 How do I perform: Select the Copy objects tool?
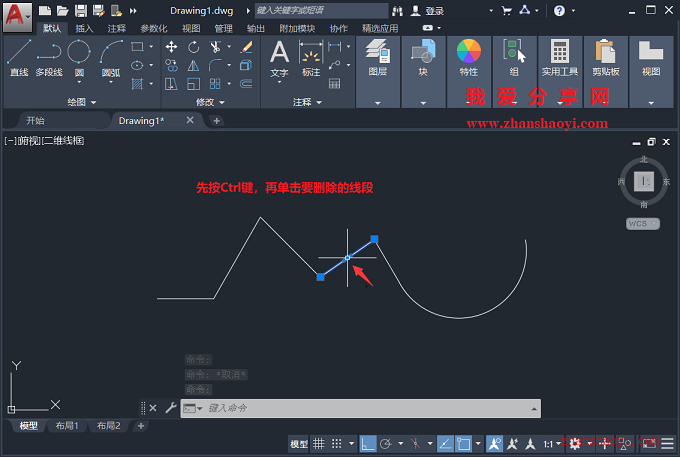(x=171, y=65)
